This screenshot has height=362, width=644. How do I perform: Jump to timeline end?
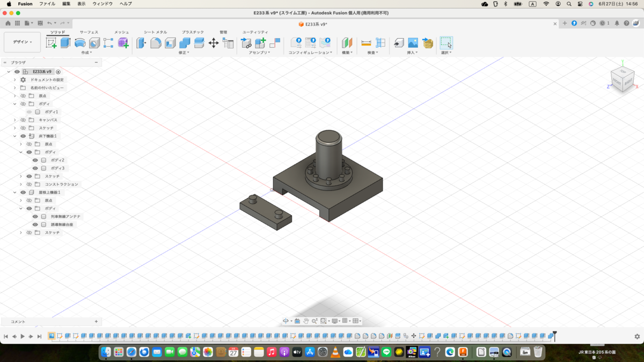click(x=39, y=336)
